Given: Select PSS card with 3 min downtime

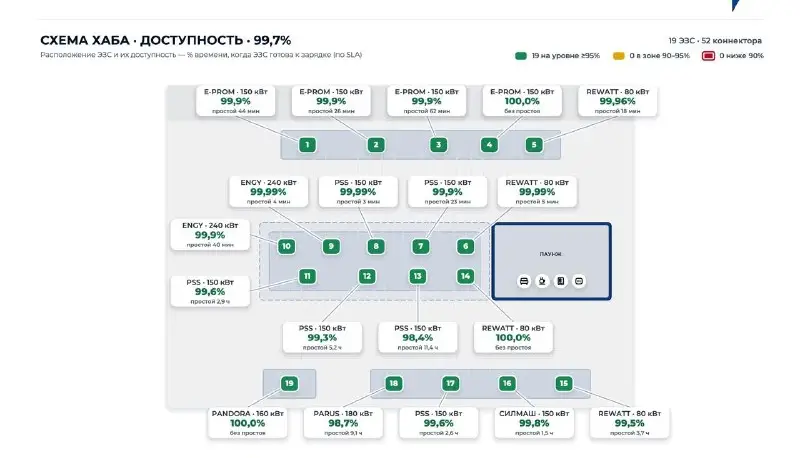Looking at the screenshot, I should point(358,192).
